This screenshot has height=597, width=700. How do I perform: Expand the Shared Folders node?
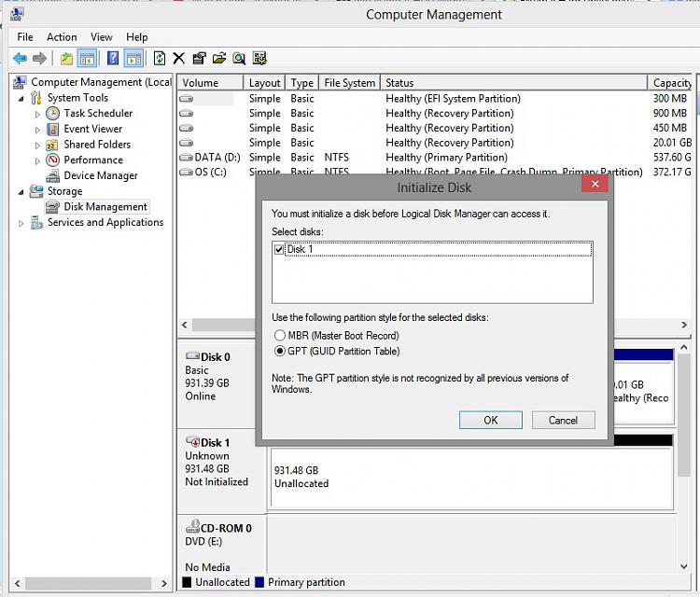(37, 146)
